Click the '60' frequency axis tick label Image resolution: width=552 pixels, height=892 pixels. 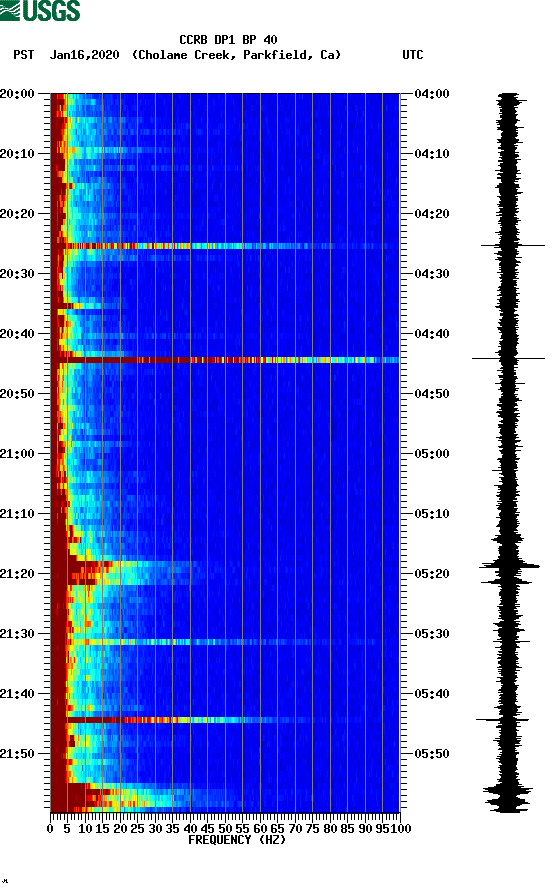(260, 829)
